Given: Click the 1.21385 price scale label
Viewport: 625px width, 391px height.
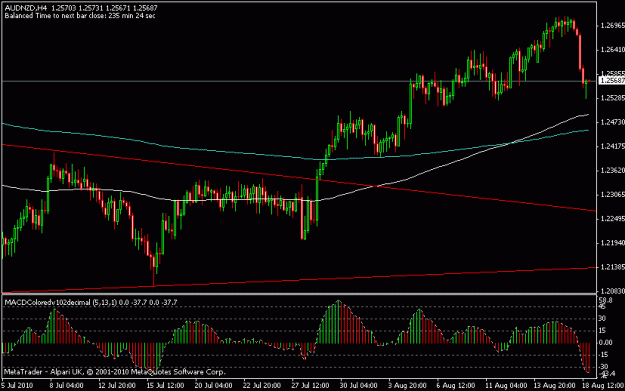Looking at the screenshot, I should [x=612, y=267].
